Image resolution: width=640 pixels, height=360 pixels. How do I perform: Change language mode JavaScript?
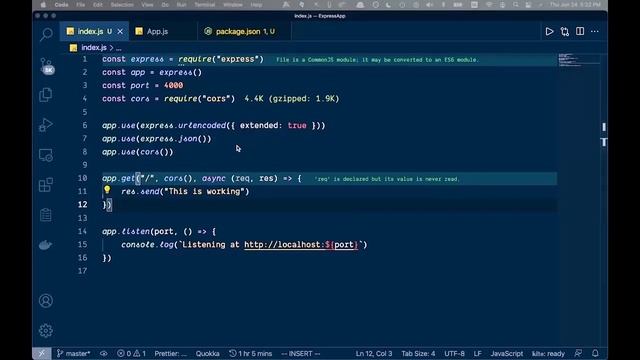507,353
